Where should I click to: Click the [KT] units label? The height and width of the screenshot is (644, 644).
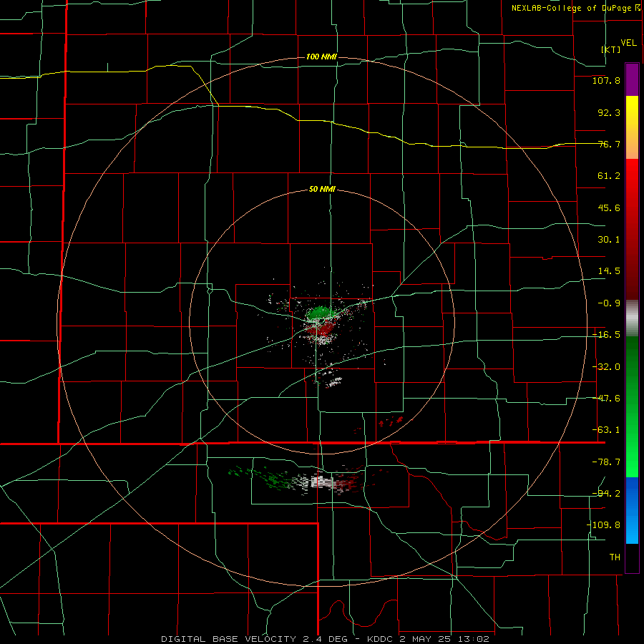pyautogui.click(x=611, y=49)
